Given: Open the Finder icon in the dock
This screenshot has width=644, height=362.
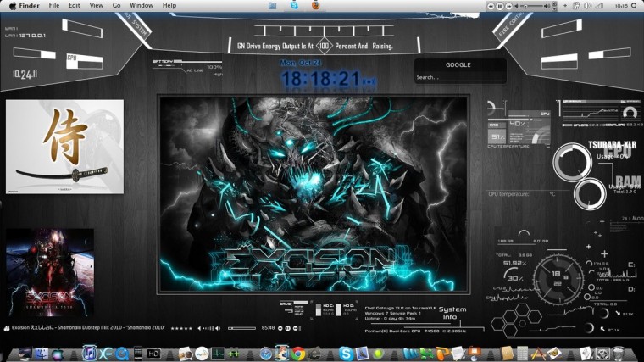Looking at the screenshot, I should (42, 354).
